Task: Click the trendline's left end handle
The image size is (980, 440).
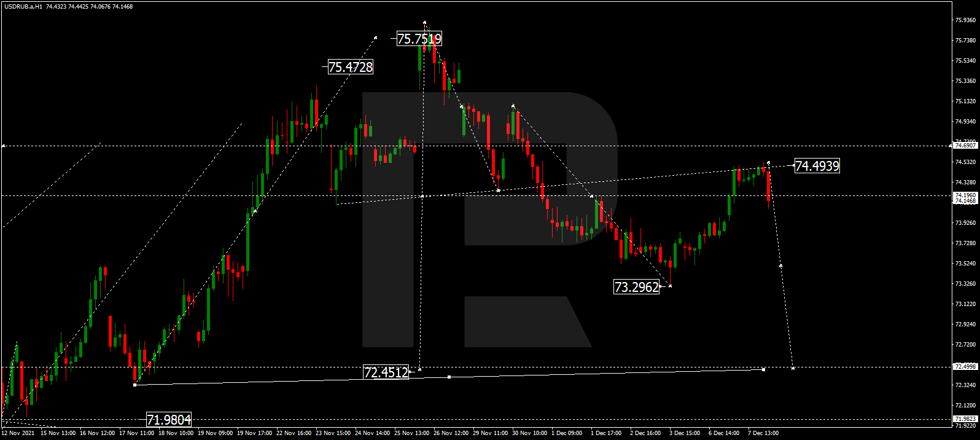Action: tap(135, 385)
